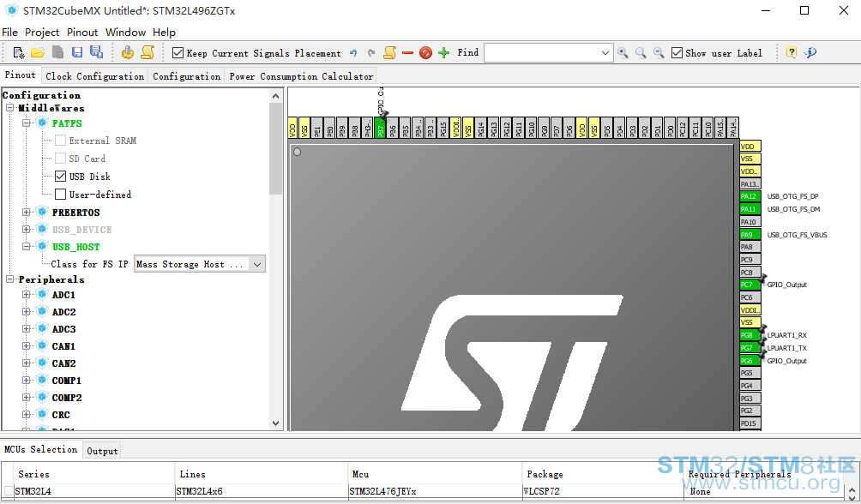861x504 pixels.
Task: Select the green PA9 pin
Action: pyautogui.click(x=750, y=235)
